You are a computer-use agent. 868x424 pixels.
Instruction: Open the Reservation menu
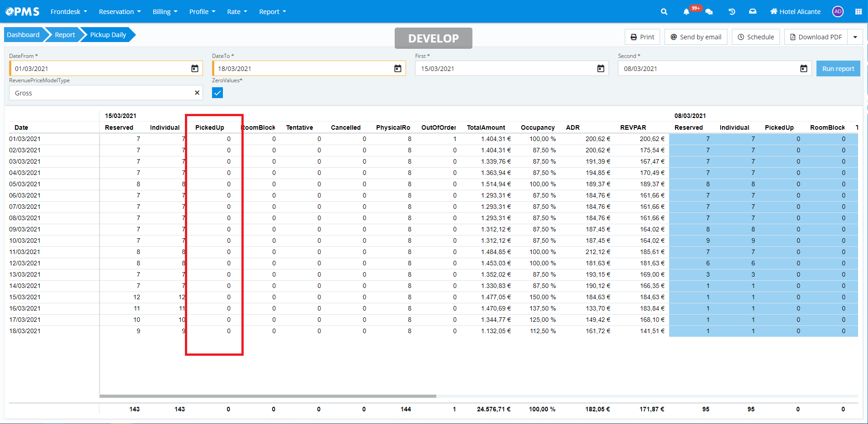[x=120, y=12]
